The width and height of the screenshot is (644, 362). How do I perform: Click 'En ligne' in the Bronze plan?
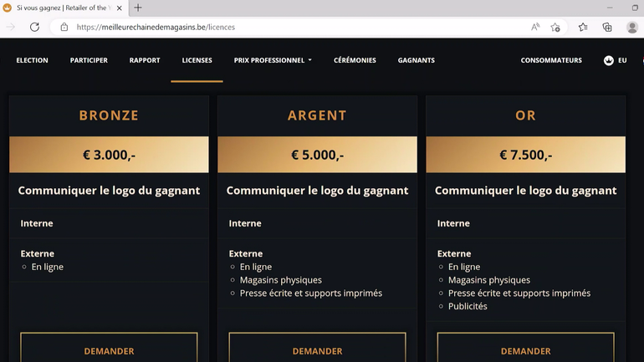click(x=47, y=267)
